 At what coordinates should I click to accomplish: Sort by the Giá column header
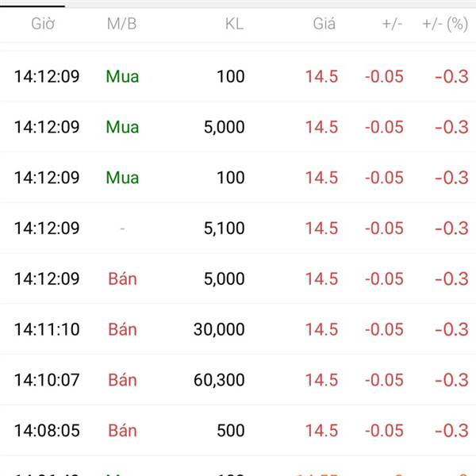point(324,24)
